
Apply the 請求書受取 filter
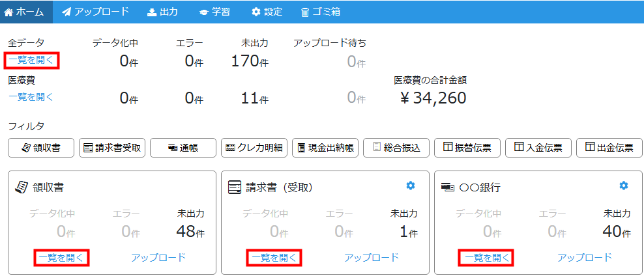coord(111,148)
